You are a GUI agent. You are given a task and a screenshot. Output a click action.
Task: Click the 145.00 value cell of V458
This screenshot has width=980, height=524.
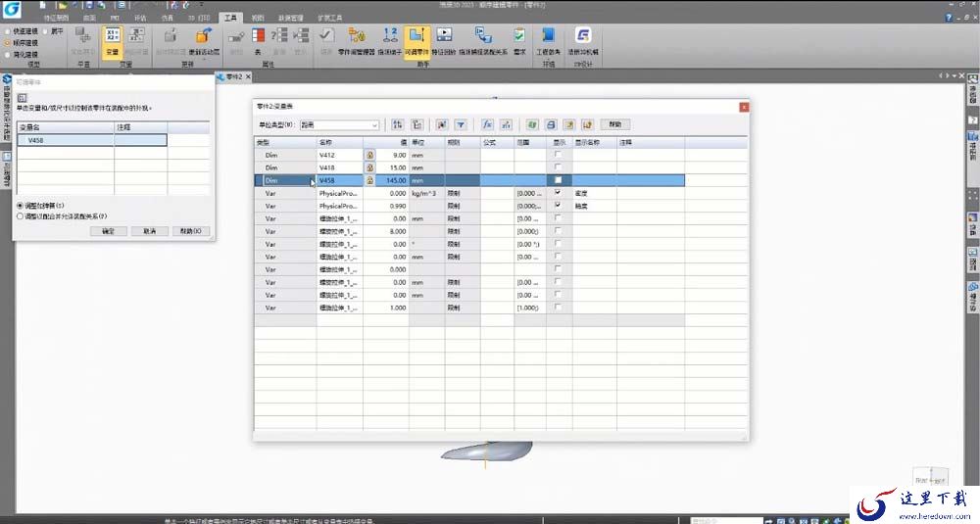tap(393, 180)
